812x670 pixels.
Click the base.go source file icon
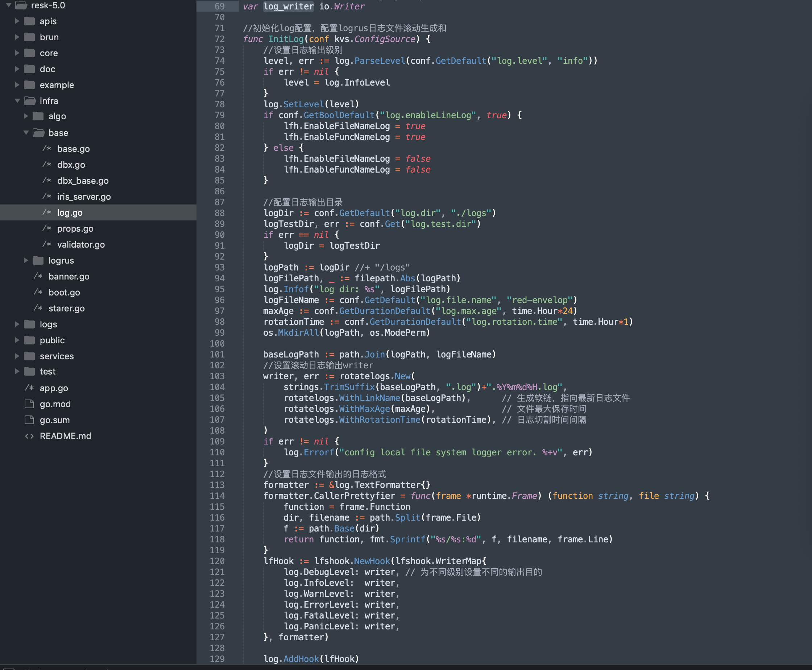(47, 148)
